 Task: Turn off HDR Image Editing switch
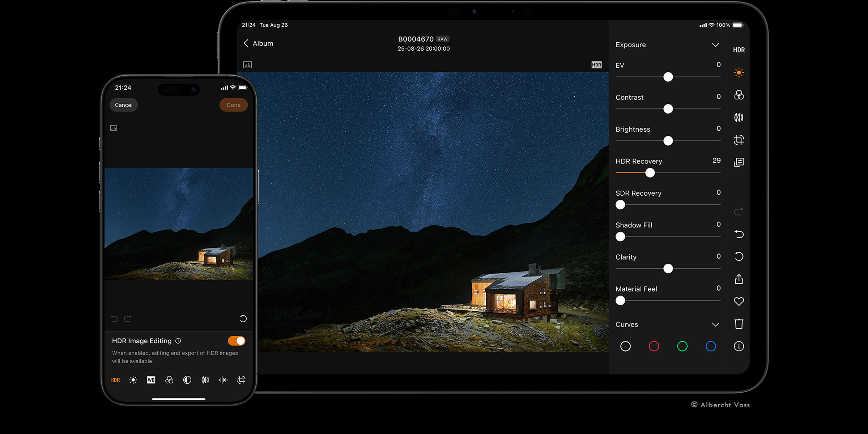click(x=237, y=341)
